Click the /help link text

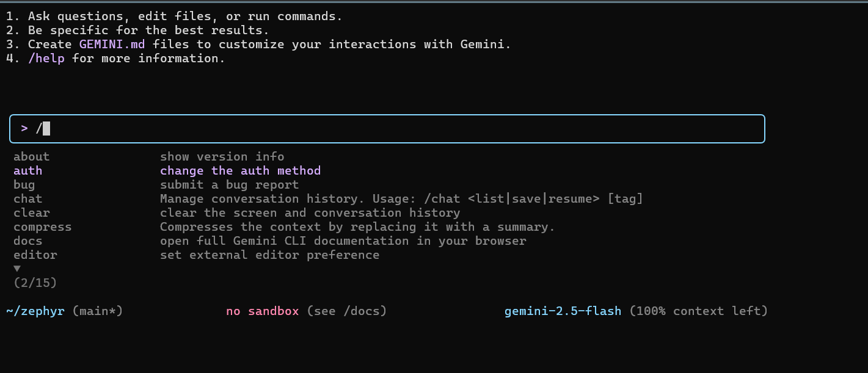click(x=46, y=59)
